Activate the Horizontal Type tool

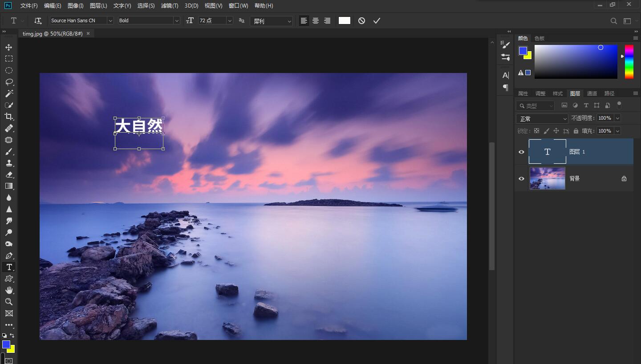coord(8,267)
